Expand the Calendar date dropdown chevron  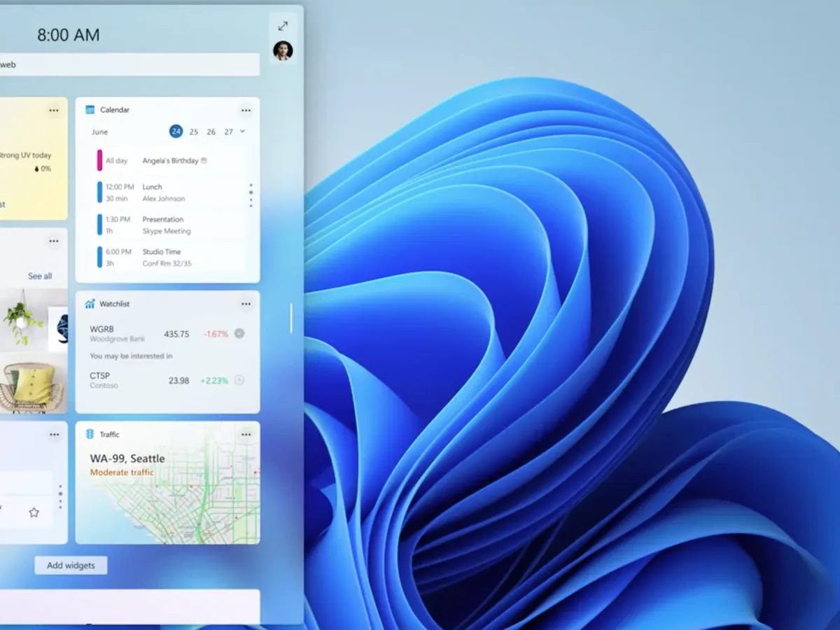click(243, 131)
